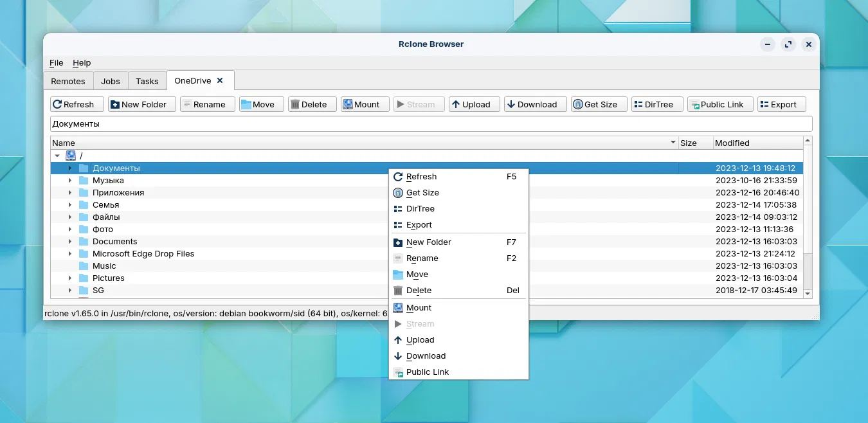Image resolution: width=868 pixels, height=423 pixels.
Task: Expand the Фото folder
Action: pos(70,229)
